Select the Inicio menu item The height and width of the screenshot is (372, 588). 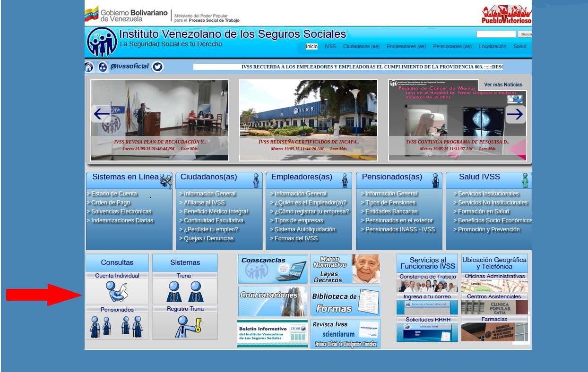coord(311,46)
